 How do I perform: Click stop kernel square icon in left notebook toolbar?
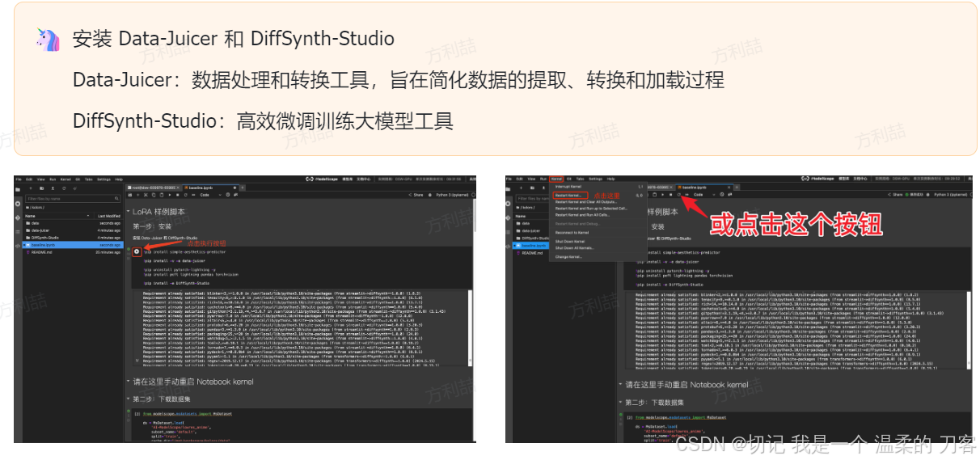178,195
